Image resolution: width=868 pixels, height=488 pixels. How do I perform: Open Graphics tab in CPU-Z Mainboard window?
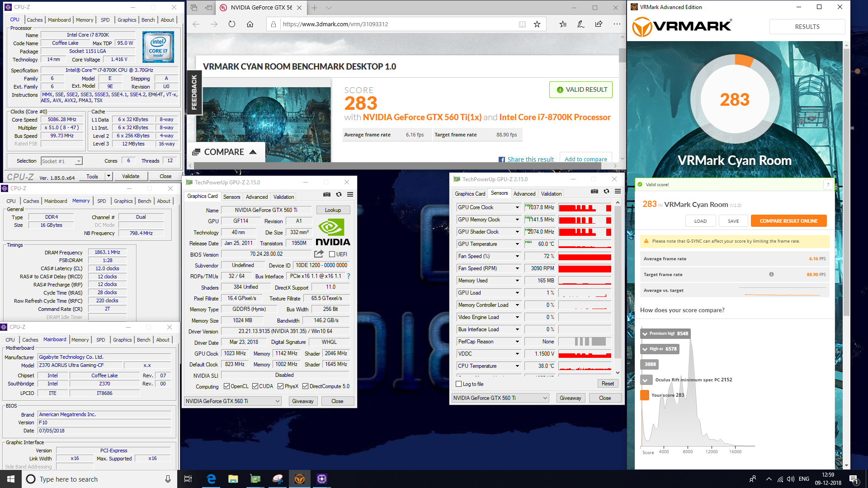pyautogui.click(x=123, y=340)
